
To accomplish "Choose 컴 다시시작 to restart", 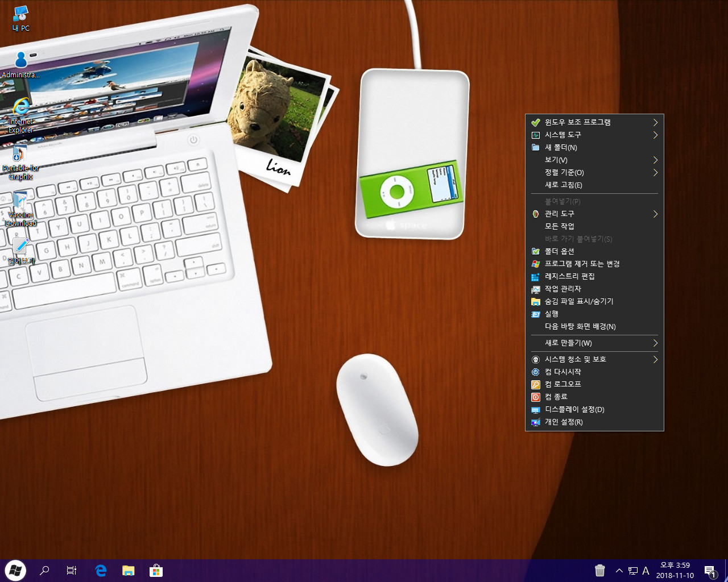I will click(x=594, y=372).
